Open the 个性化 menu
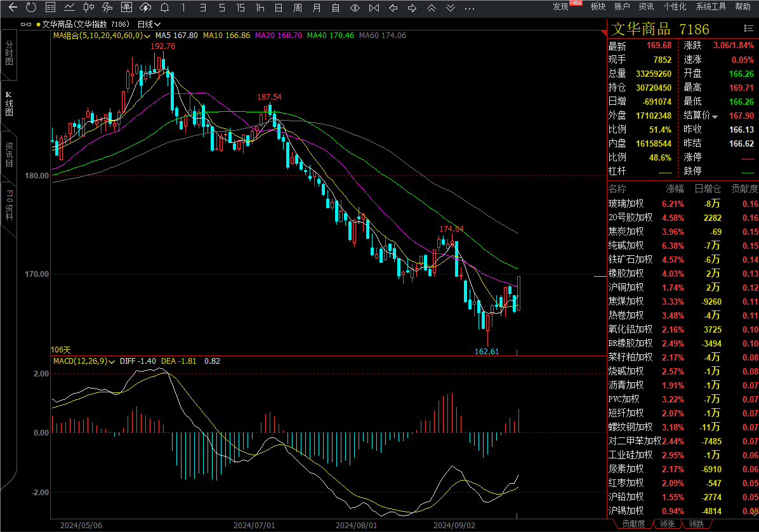This screenshot has width=759, height=532. (675, 7)
